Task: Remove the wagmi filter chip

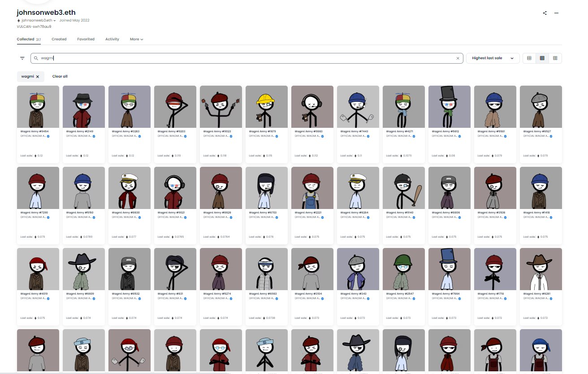Action: point(38,77)
